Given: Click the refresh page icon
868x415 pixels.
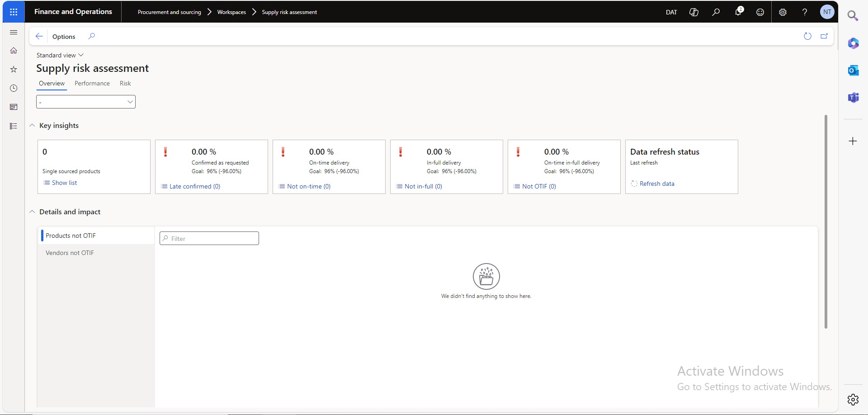Looking at the screenshot, I should 807,36.
